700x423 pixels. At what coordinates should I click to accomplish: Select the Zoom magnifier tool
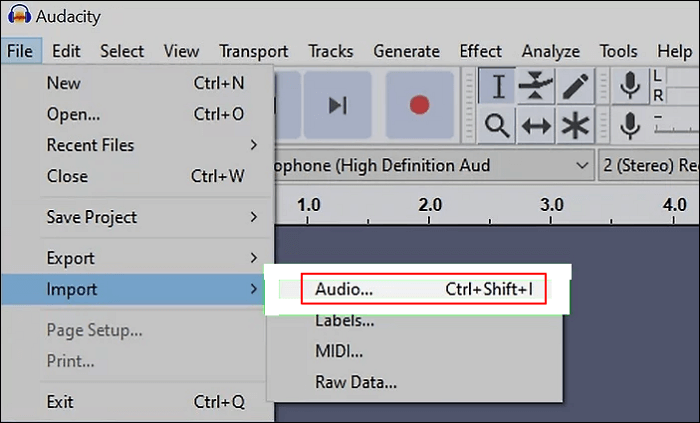(x=497, y=125)
